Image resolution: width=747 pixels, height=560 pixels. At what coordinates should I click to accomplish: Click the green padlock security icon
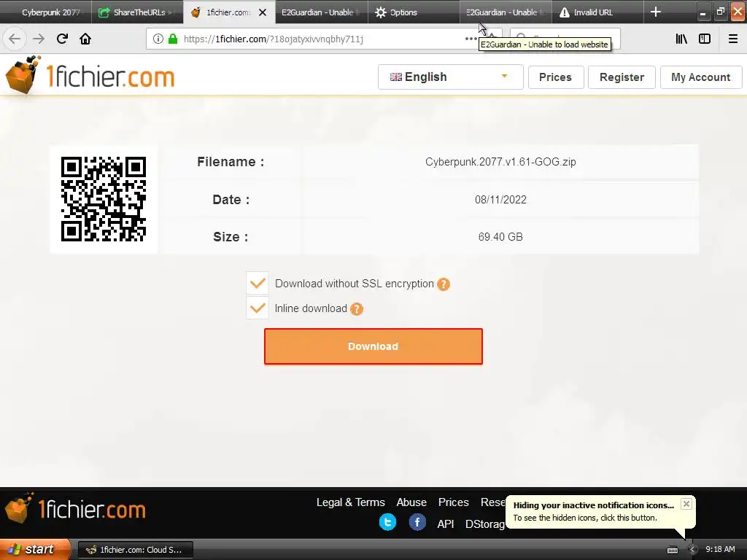pyautogui.click(x=172, y=39)
